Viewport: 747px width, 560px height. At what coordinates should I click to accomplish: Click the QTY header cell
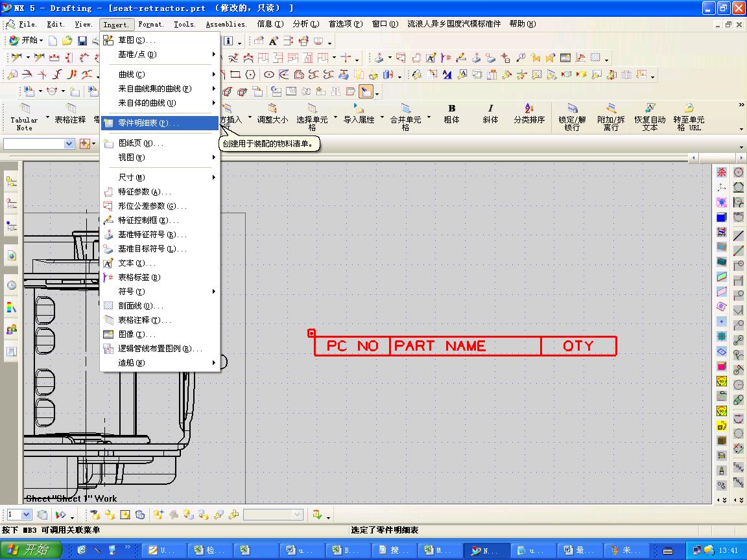point(579,345)
